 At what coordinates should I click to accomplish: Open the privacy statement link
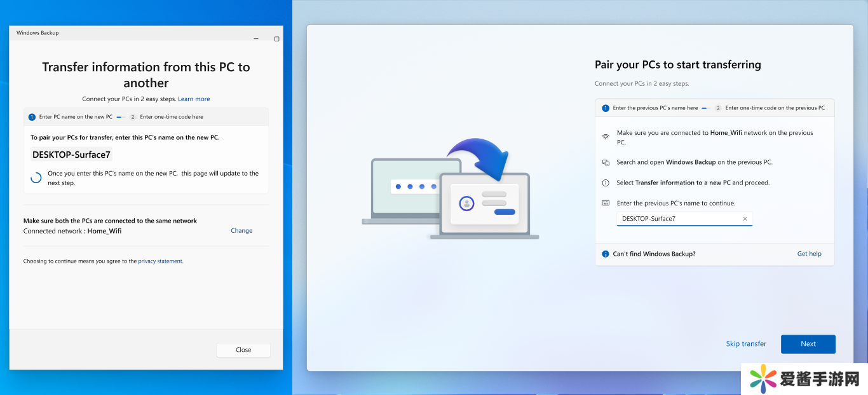(160, 261)
